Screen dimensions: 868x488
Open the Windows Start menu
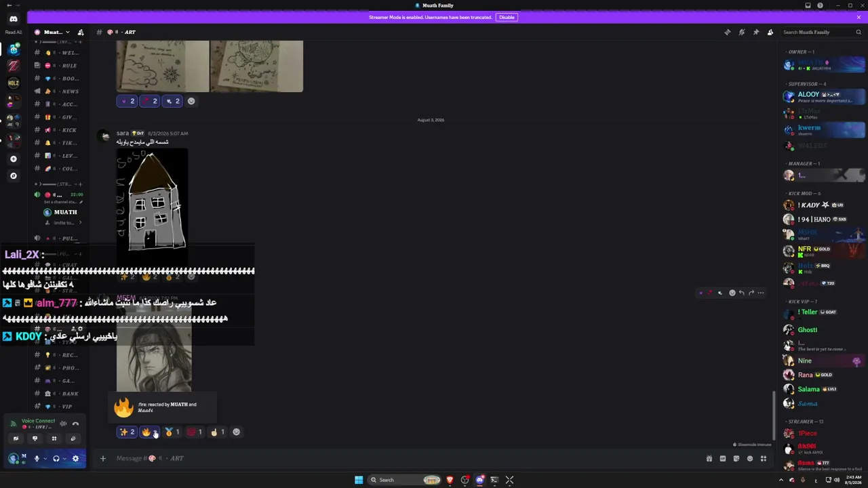[x=359, y=480]
